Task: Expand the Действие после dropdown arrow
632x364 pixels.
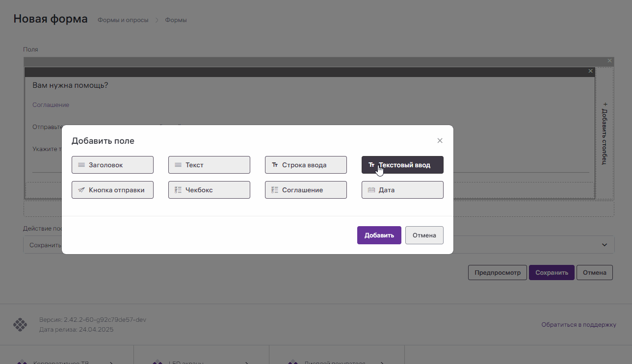Action: (605, 245)
